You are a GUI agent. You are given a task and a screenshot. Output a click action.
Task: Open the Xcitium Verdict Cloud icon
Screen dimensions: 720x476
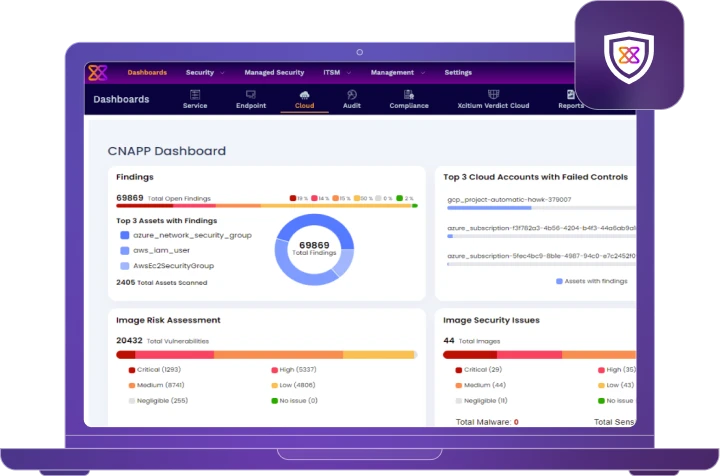tap(493, 94)
